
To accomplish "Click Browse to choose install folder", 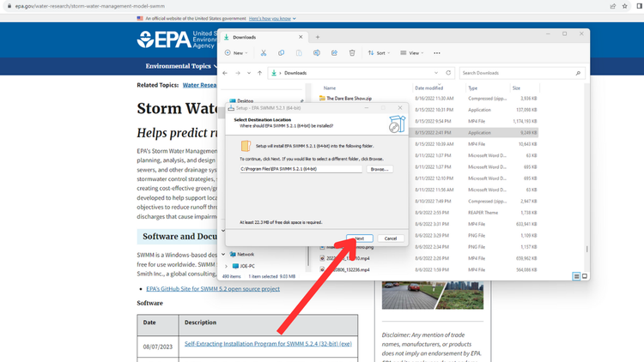I will click(380, 169).
